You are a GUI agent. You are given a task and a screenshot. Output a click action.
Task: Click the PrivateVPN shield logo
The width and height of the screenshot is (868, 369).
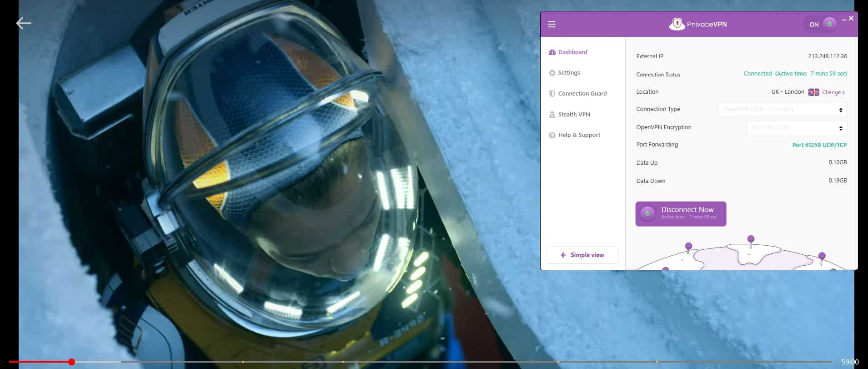click(677, 24)
